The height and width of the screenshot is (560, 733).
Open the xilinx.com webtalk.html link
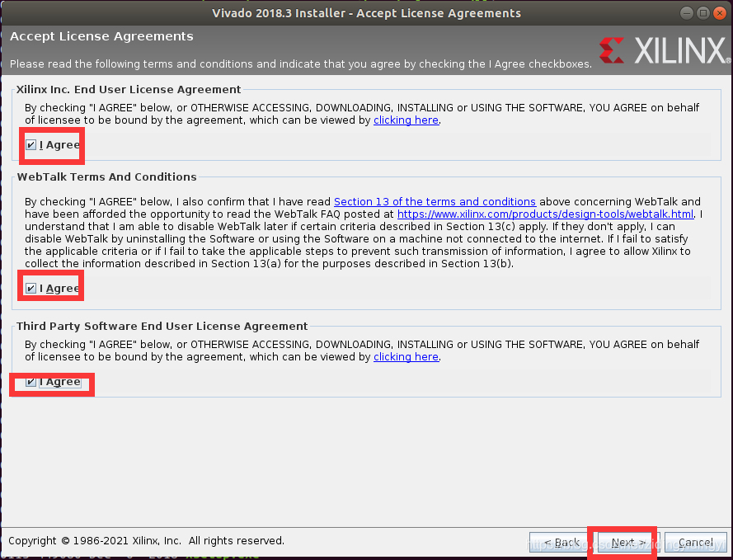(545, 214)
